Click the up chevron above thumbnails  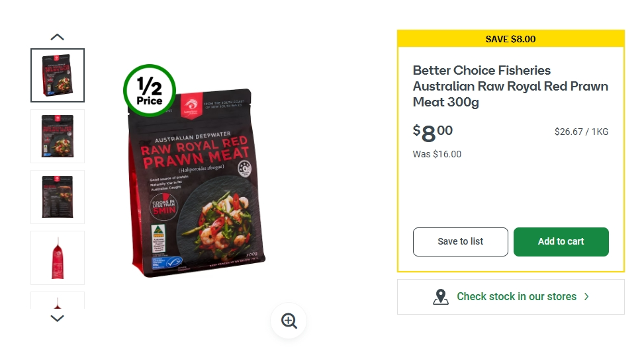(58, 37)
